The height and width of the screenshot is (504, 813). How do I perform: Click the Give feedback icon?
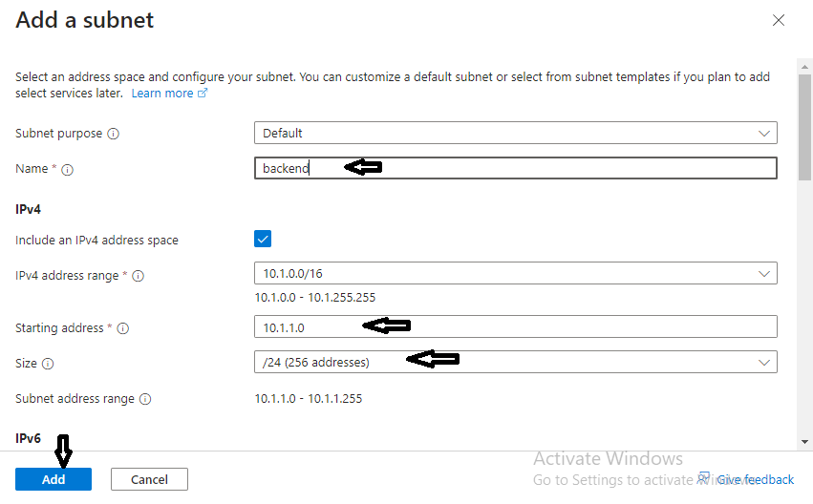coord(705,477)
